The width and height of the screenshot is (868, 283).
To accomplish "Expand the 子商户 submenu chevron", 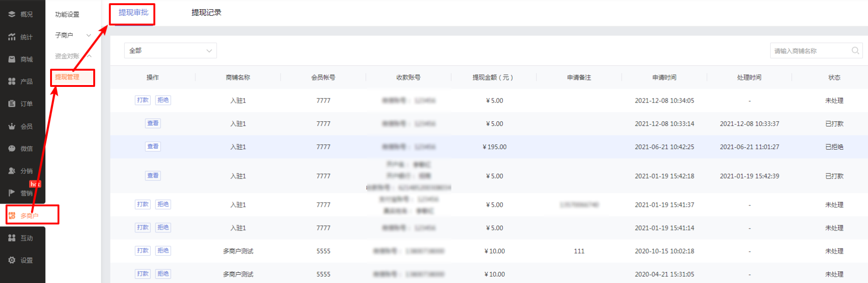I will tap(89, 35).
